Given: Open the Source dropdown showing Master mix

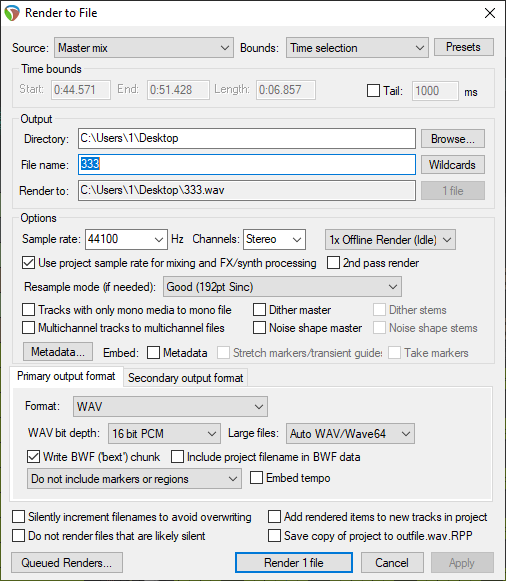Looking at the screenshot, I should (x=144, y=48).
